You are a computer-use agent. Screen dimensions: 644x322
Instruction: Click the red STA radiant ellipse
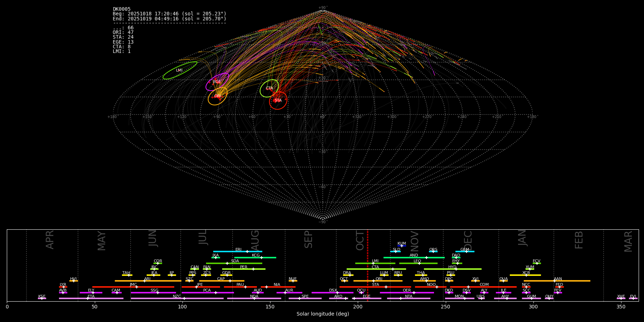click(278, 101)
